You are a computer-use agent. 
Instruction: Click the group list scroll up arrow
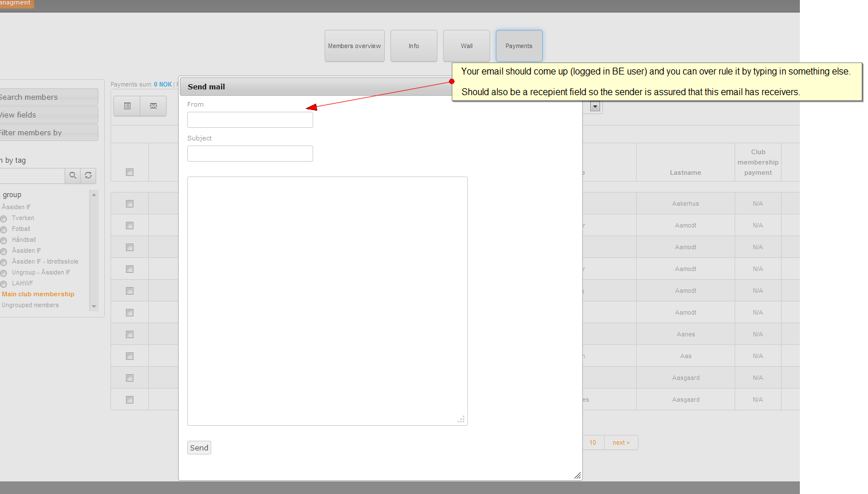click(94, 195)
